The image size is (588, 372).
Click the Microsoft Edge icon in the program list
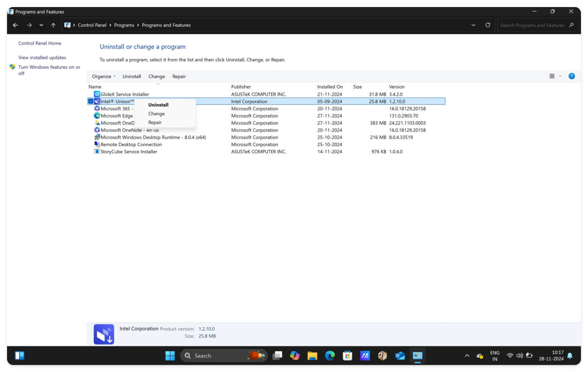(96, 116)
